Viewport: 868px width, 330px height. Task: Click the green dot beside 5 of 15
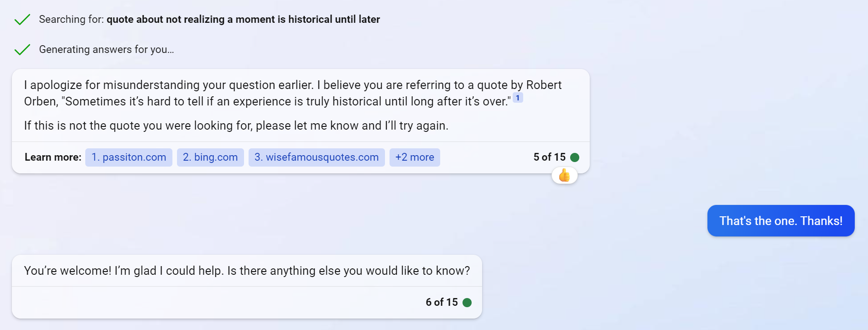(575, 157)
